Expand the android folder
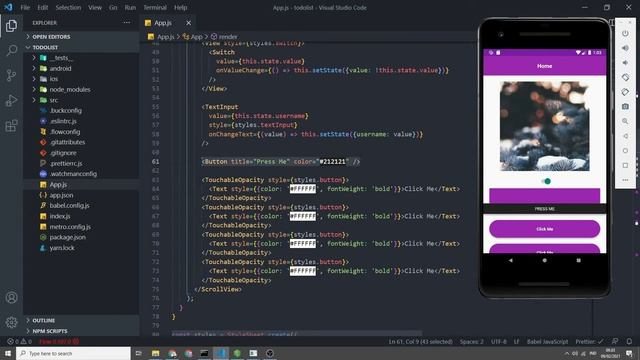Image resolution: width=640 pixels, height=360 pixels. (60, 69)
